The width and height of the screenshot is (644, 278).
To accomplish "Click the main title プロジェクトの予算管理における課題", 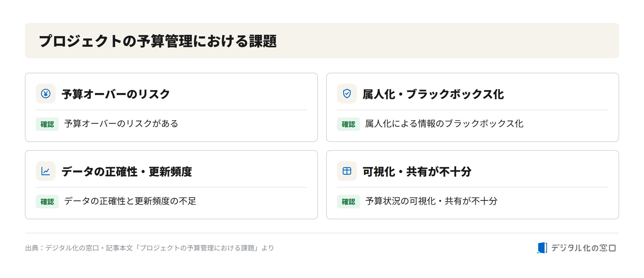I will click(x=158, y=41).
